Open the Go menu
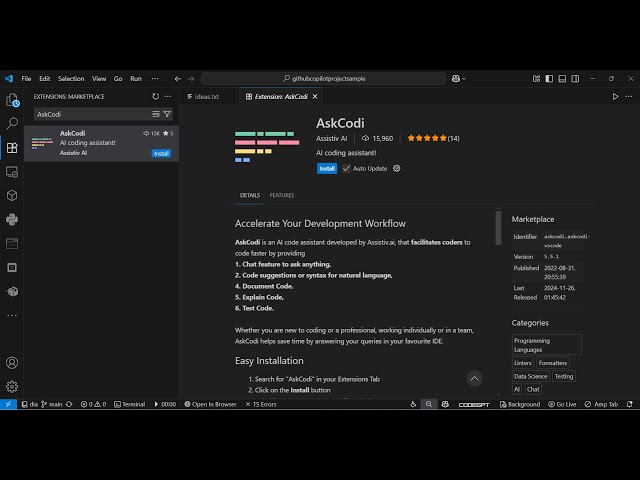 pyautogui.click(x=118, y=78)
